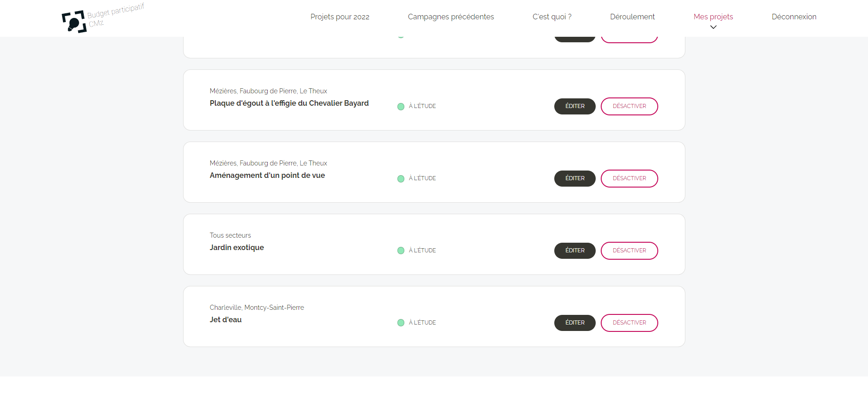The width and height of the screenshot is (868, 416).
Task: Edit the Jet d'eau project
Action: 575,323
